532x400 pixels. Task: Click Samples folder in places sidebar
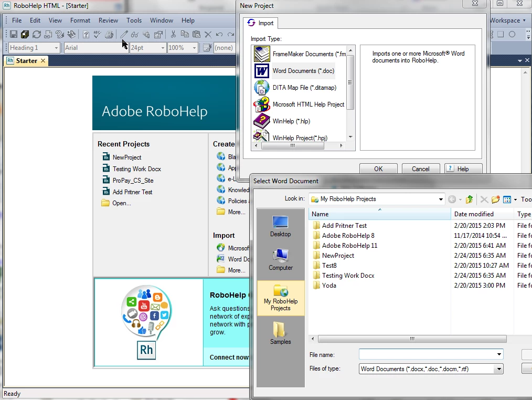click(x=280, y=333)
